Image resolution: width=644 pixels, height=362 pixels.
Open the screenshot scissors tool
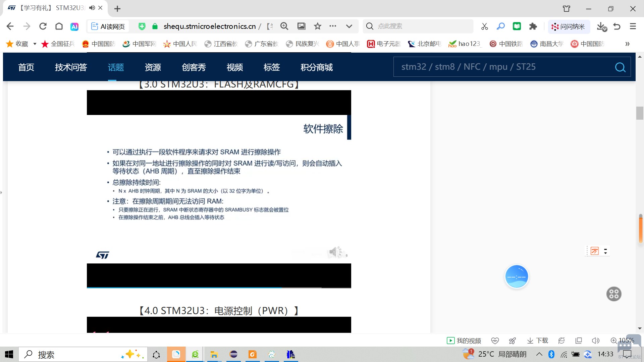pyautogui.click(x=484, y=26)
